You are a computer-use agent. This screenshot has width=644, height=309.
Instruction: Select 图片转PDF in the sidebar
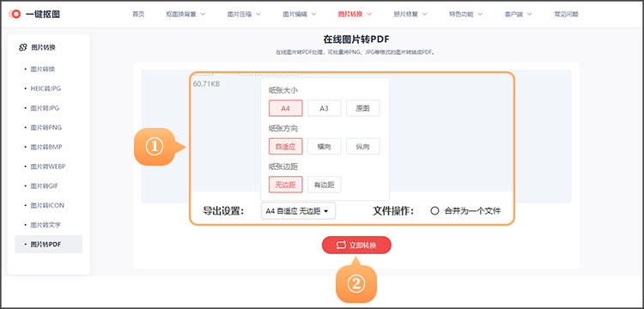click(x=48, y=244)
